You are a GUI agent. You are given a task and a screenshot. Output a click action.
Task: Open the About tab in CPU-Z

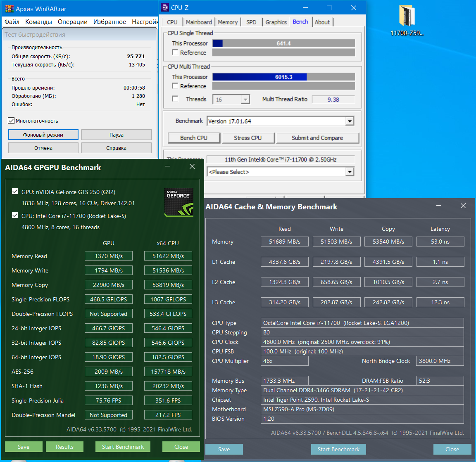(322, 22)
